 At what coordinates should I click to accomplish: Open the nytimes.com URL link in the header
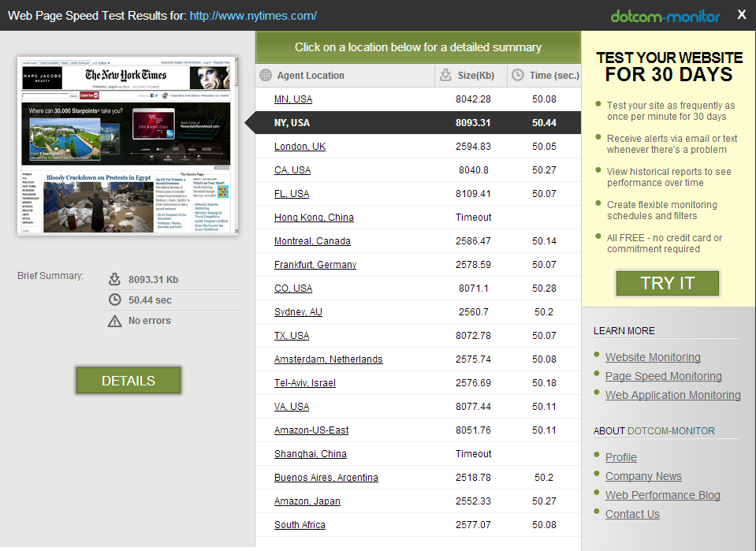(x=253, y=16)
